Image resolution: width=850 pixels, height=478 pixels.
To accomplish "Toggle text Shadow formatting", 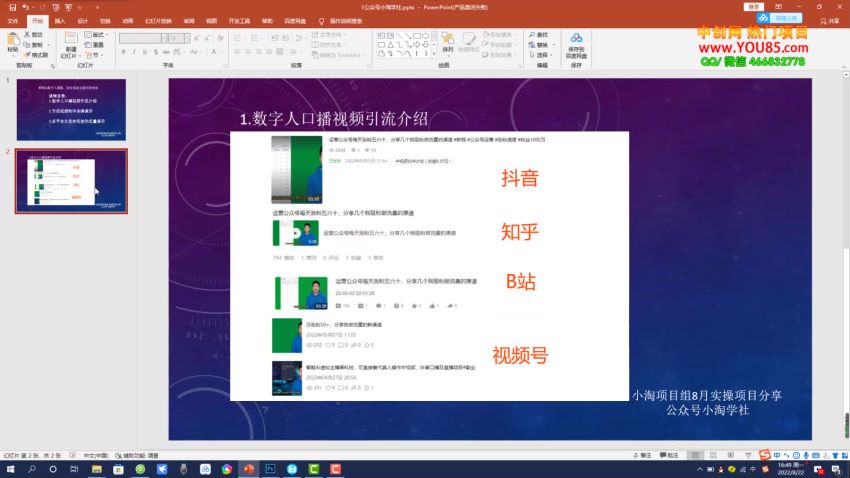I will click(x=156, y=52).
